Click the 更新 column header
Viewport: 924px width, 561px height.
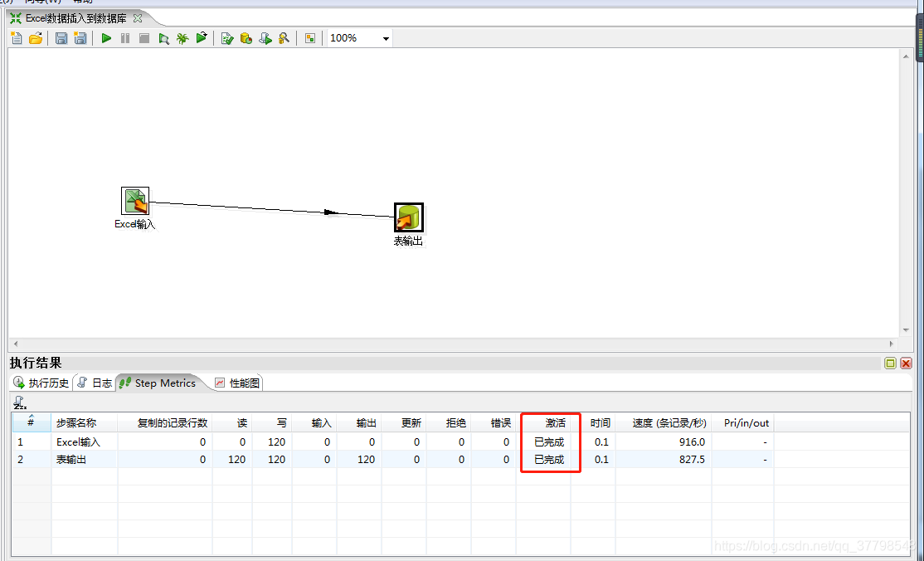click(x=404, y=423)
